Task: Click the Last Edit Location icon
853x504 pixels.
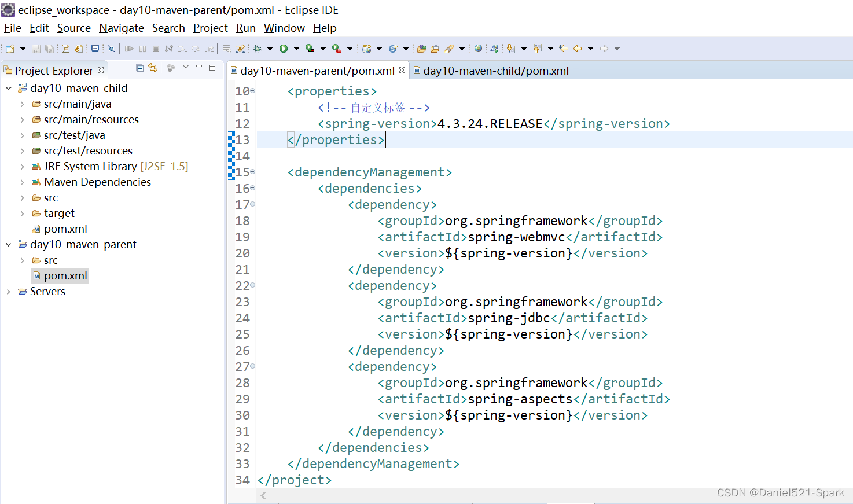Action: (564, 49)
